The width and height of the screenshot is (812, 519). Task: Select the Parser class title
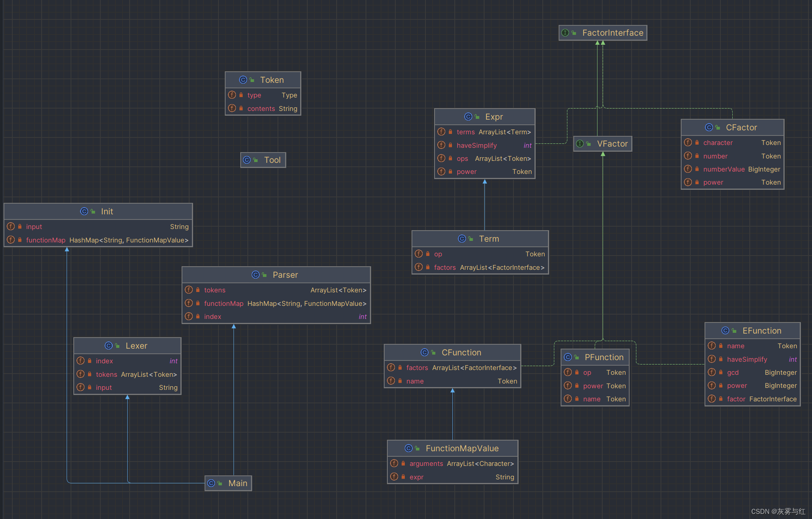point(285,275)
